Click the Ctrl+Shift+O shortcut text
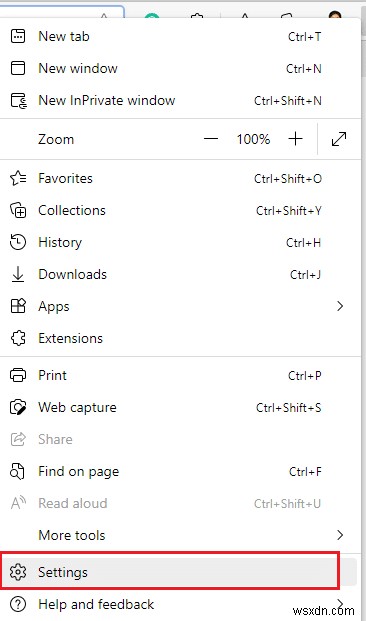This screenshot has height=621, width=366. coord(288,179)
